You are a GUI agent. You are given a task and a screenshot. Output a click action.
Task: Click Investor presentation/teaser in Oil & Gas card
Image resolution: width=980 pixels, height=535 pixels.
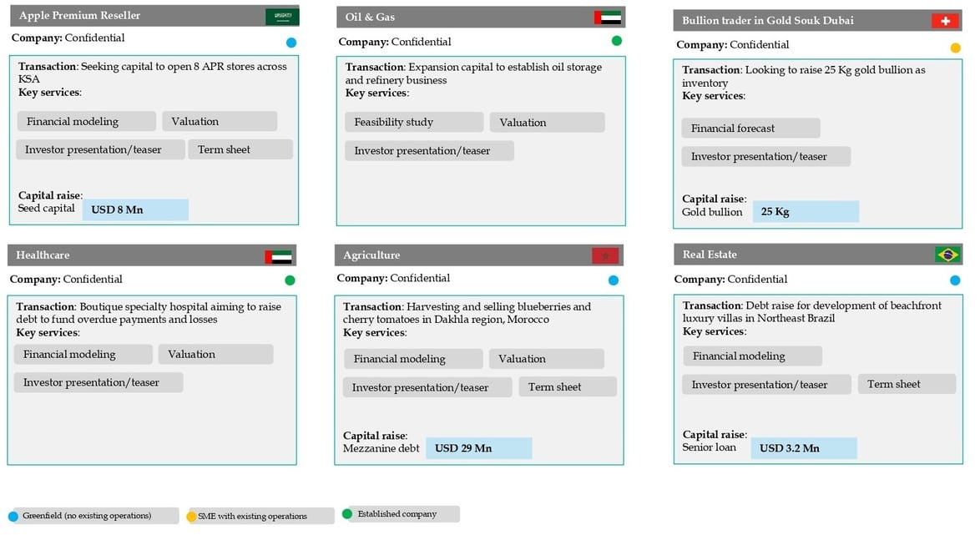click(x=429, y=150)
